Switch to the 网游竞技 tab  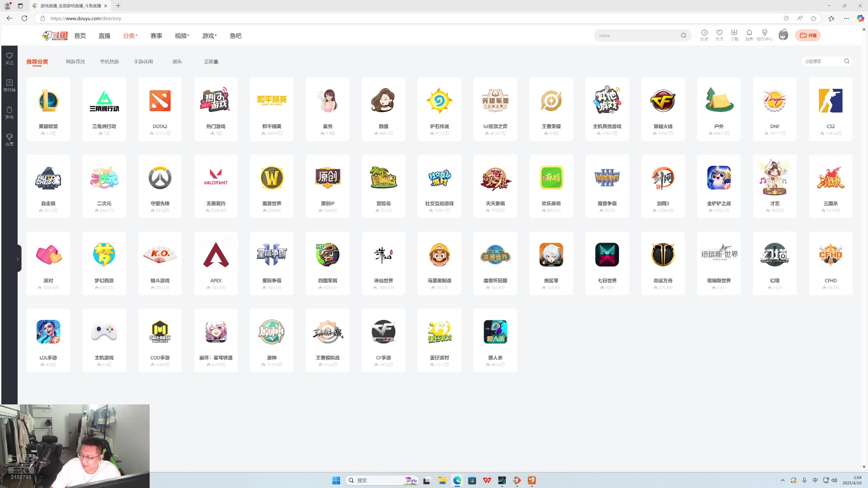coord(75,62)
